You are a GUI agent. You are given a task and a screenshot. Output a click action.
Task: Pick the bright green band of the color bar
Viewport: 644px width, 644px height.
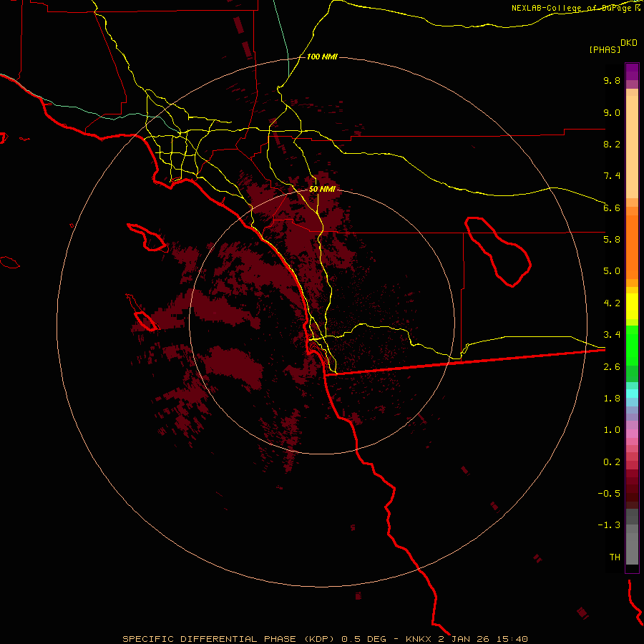[x=632, y=346]
